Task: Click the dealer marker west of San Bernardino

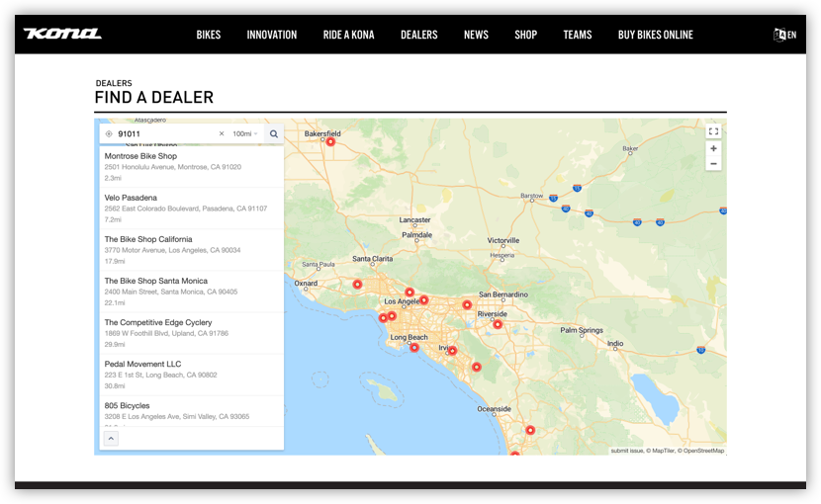Action: (467, 304)
